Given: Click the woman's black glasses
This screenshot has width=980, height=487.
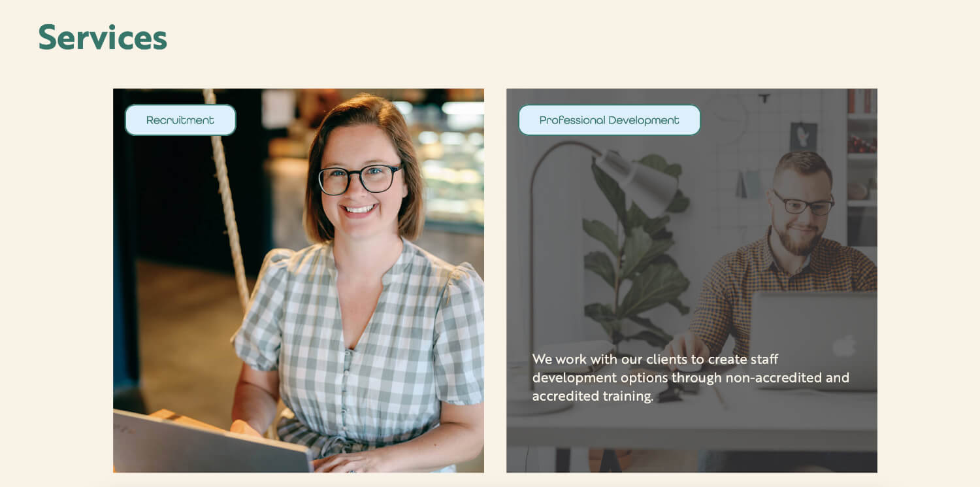Looking at the screenshot, I should [360, 178].
